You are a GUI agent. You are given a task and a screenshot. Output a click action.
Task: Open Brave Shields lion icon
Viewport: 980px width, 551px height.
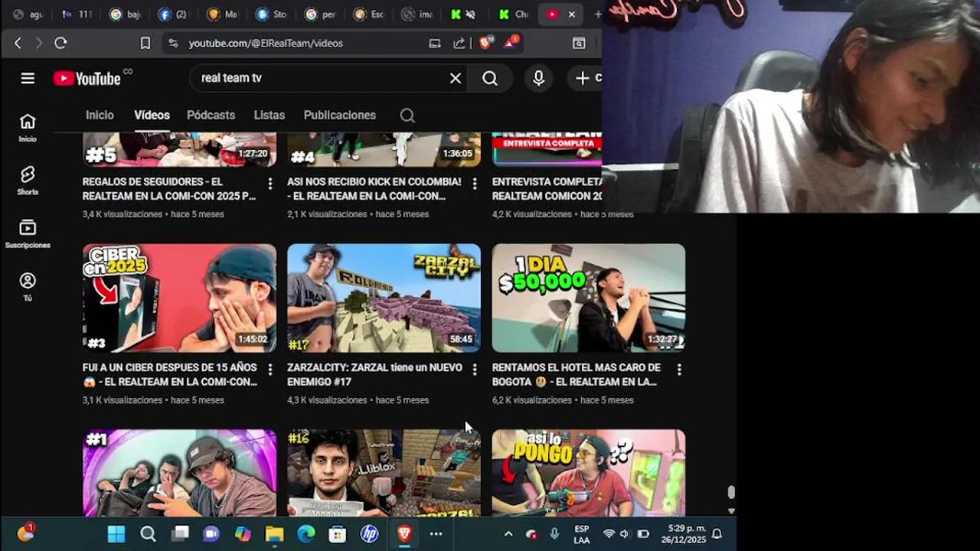click(x=485, y=42)
